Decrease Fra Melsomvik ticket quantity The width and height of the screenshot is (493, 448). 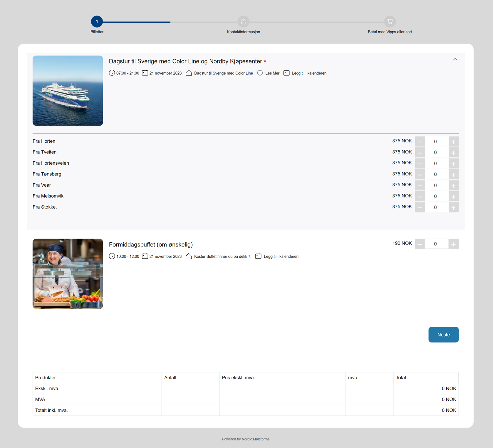pyautogui.click(x=420, y=197)
